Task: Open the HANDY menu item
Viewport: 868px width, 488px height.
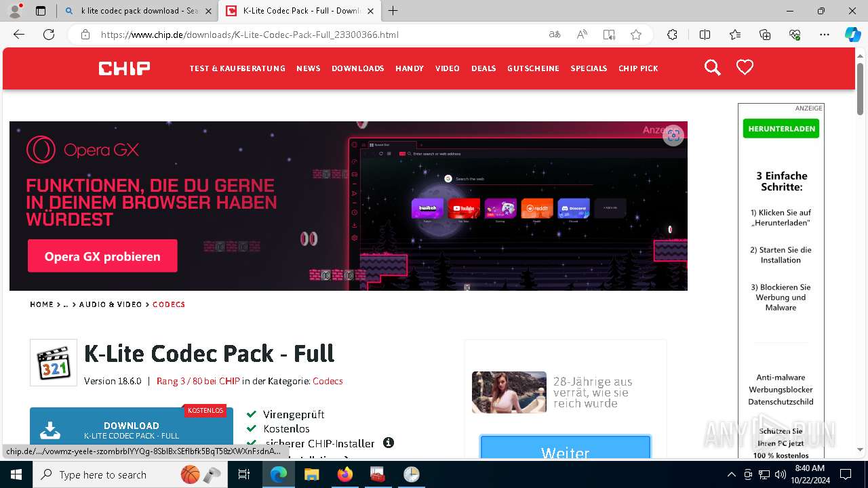Action: tap(410, 68)
